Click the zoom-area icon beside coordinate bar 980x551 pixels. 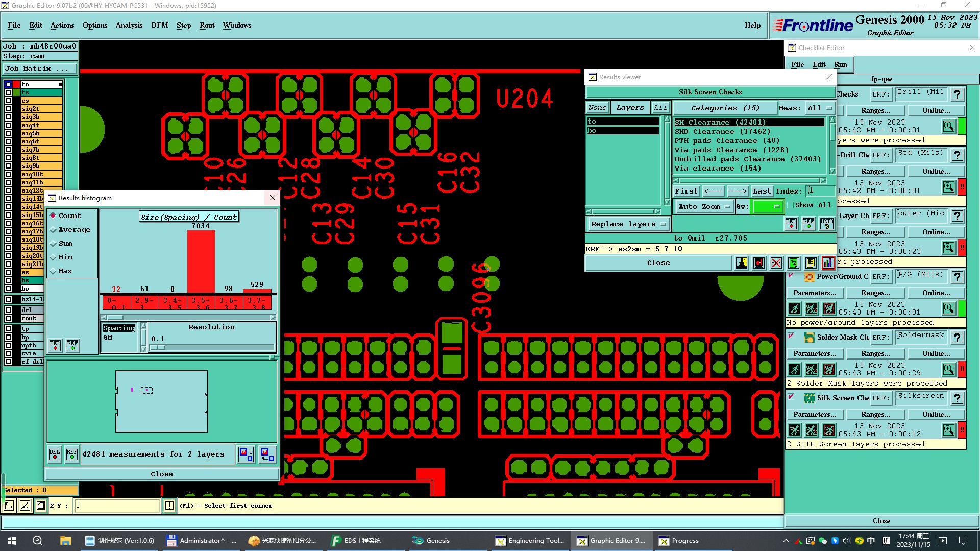pyautogui.click(x=9, y=506)
